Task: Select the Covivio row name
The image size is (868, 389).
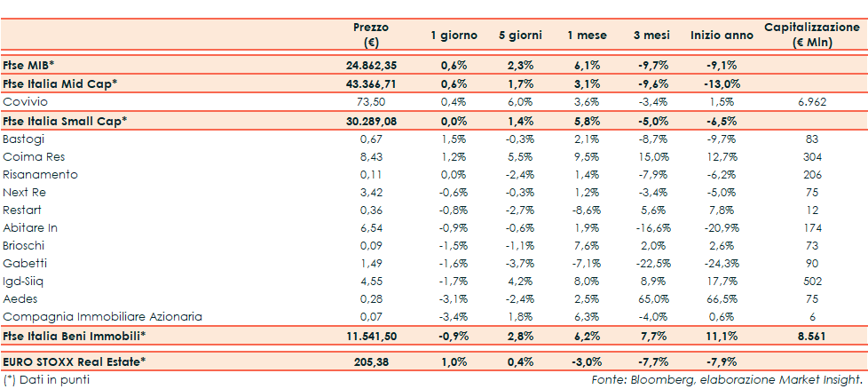Action: (x=25, y=102)
